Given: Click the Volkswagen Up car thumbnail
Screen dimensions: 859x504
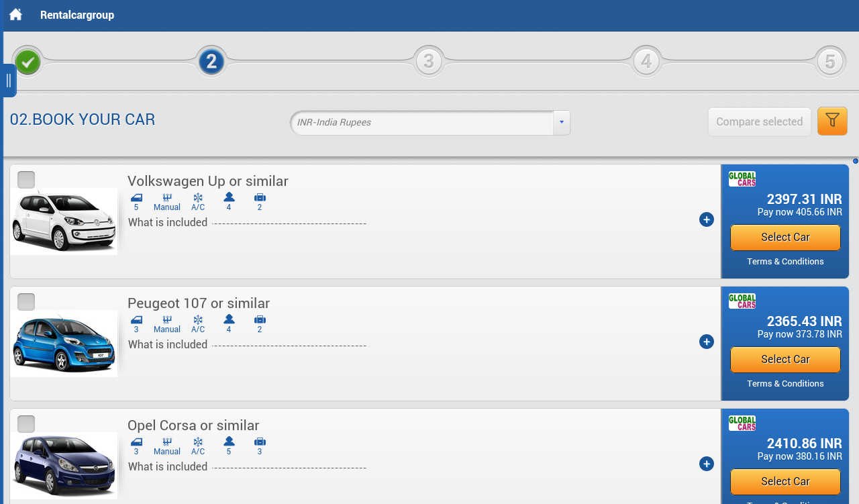Looking at the screenshot, I should 64,221.
